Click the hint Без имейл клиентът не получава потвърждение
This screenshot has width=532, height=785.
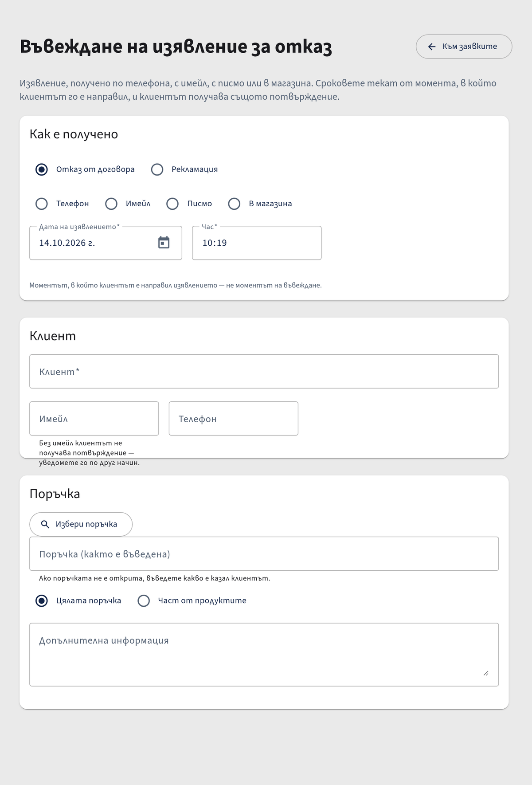90,453
